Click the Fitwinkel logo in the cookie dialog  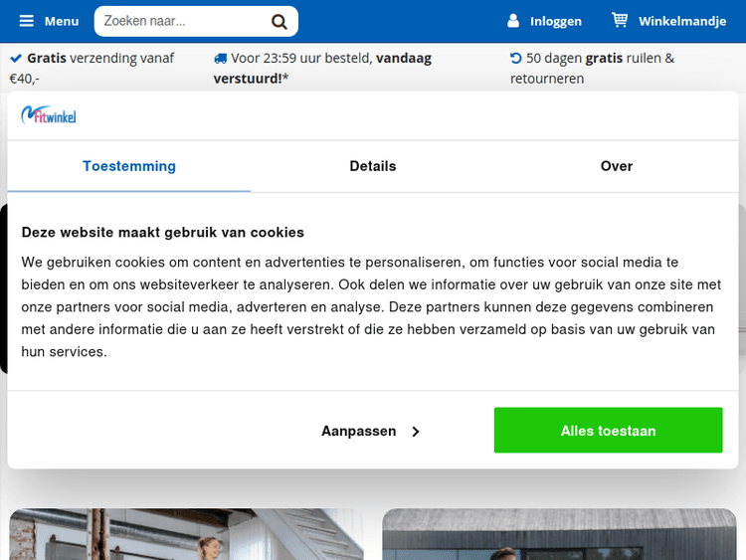click(48, 114)
